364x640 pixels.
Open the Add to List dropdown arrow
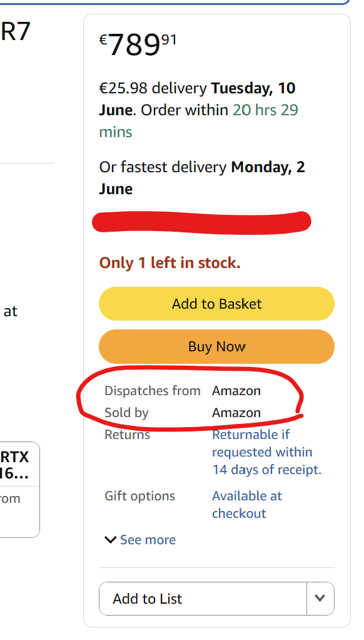320,599
